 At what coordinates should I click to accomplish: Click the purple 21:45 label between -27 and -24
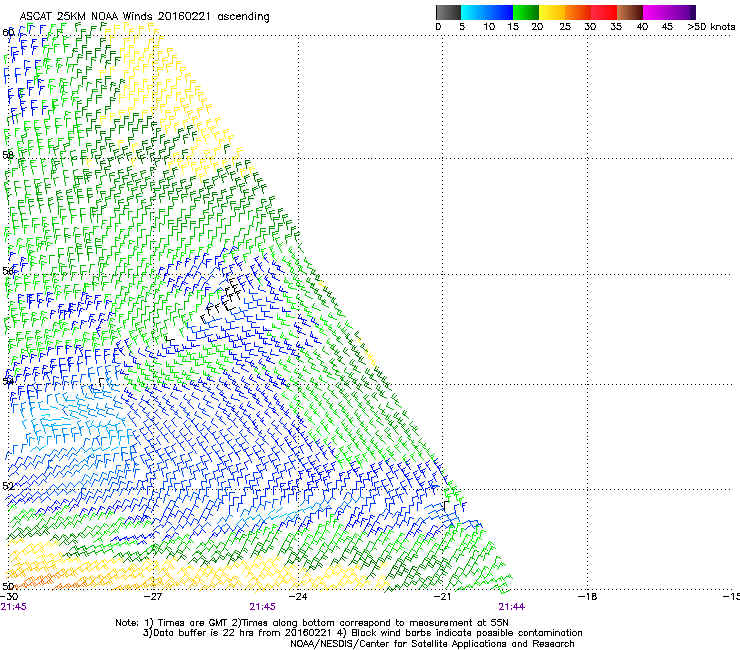262,607
